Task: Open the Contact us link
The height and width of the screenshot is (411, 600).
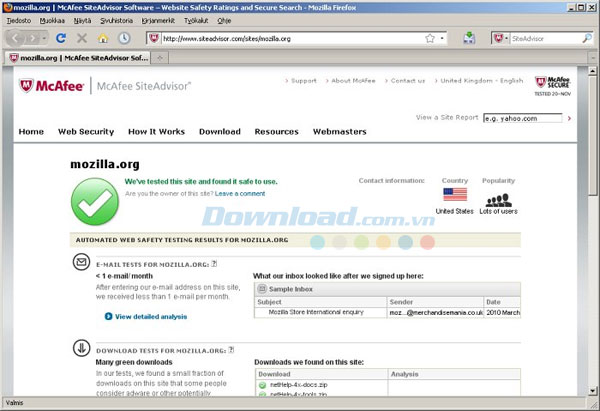Action: [408, 81]
